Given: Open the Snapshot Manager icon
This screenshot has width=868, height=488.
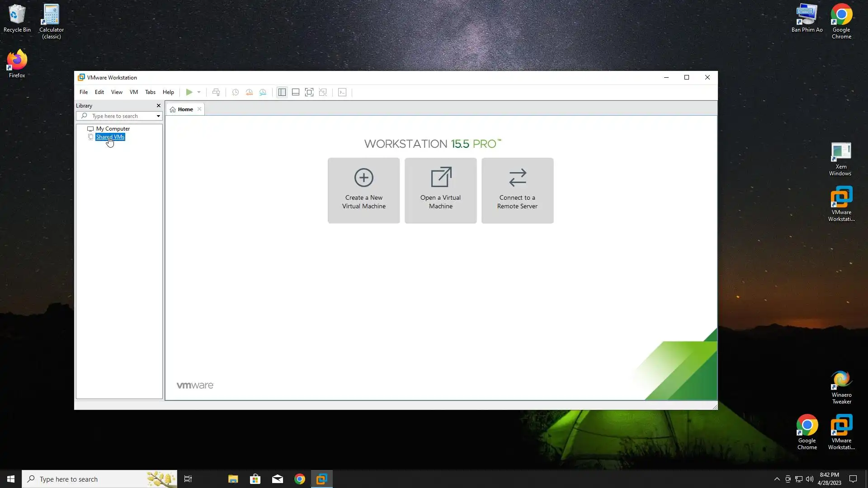Looking at the screenshot, I should click(x=263, y=92).
